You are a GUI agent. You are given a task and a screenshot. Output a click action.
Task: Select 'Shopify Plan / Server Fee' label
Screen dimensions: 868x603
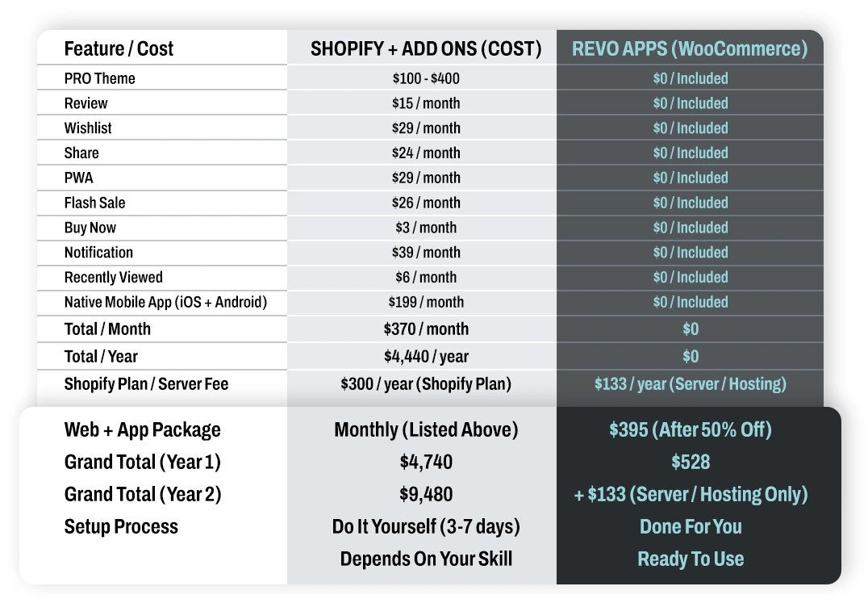pyautogui.click(x=146, y=384)
